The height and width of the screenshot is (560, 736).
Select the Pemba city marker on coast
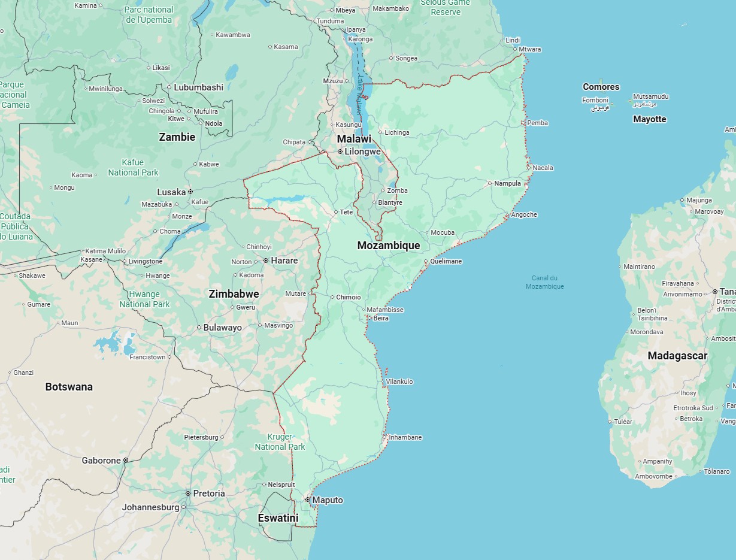click(523, 123)
